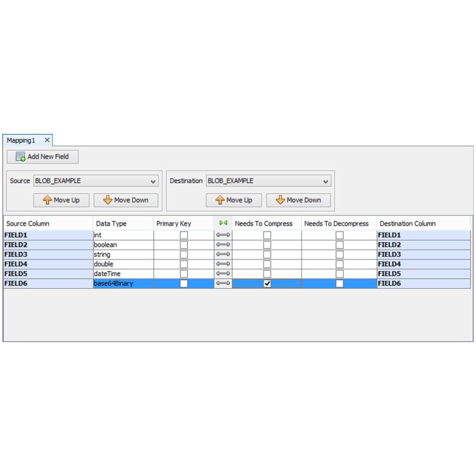
Task: Enable Primary Key for FIELD1
Action: point(184,235)
